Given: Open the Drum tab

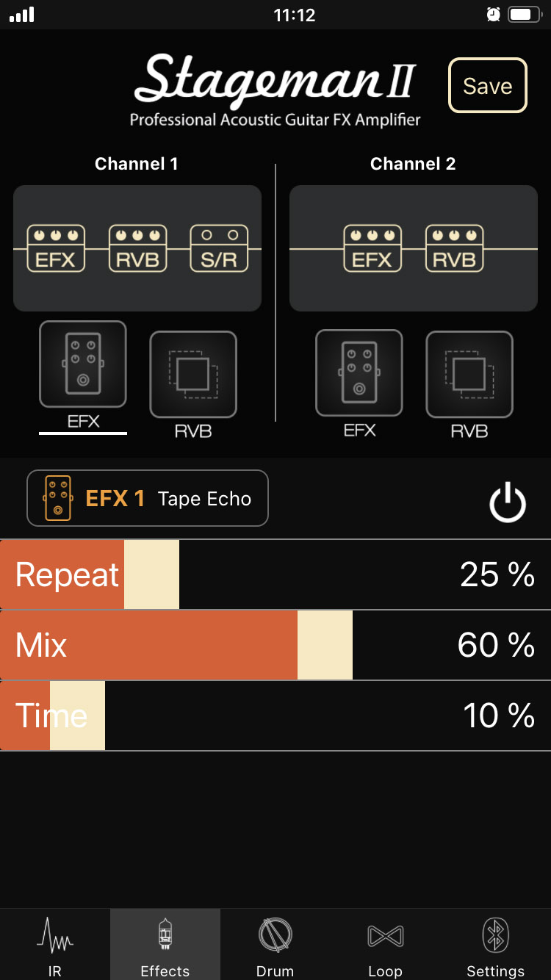Looking at the screenshot, I should pos(275,946).
